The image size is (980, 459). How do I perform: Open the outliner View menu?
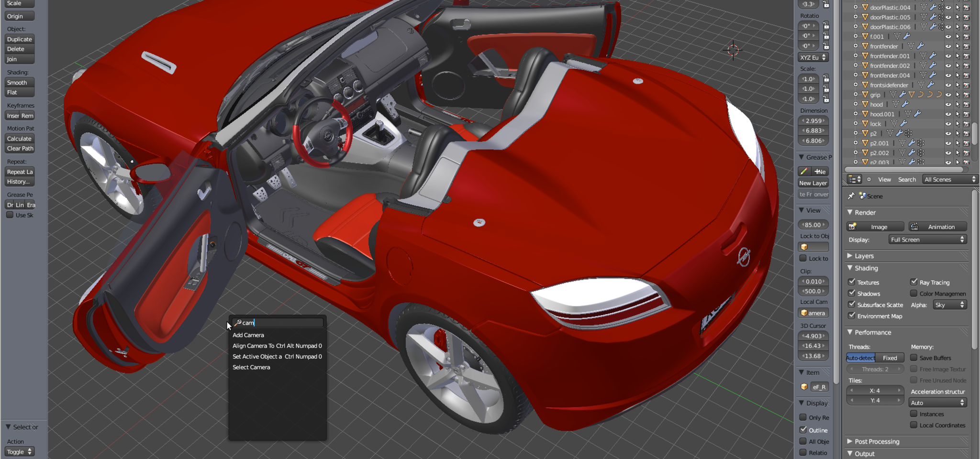tap(884, 179)
